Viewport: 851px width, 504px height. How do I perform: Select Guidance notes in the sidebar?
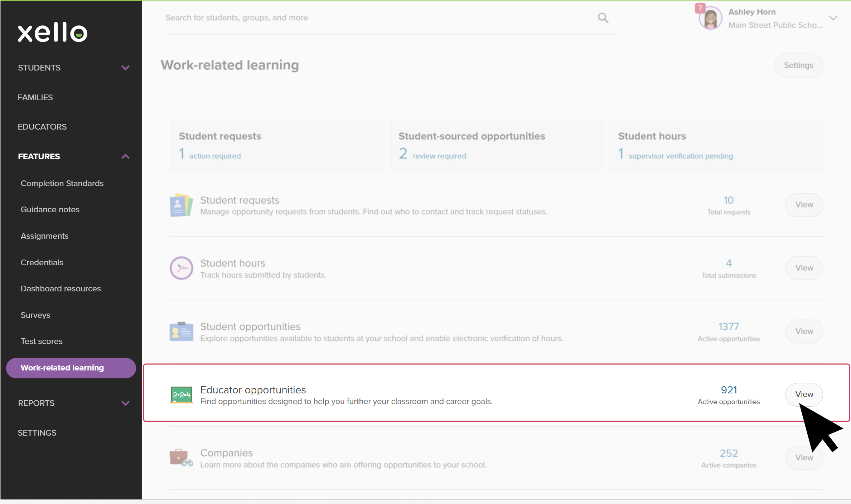tap(50, 209)
